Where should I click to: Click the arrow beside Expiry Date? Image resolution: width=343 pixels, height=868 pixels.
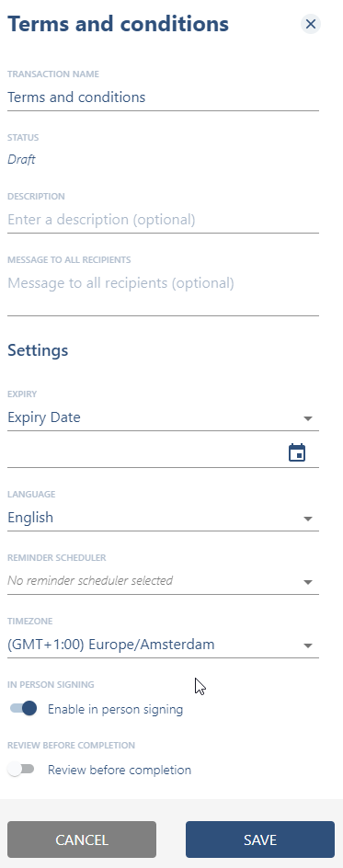[308, 418]
